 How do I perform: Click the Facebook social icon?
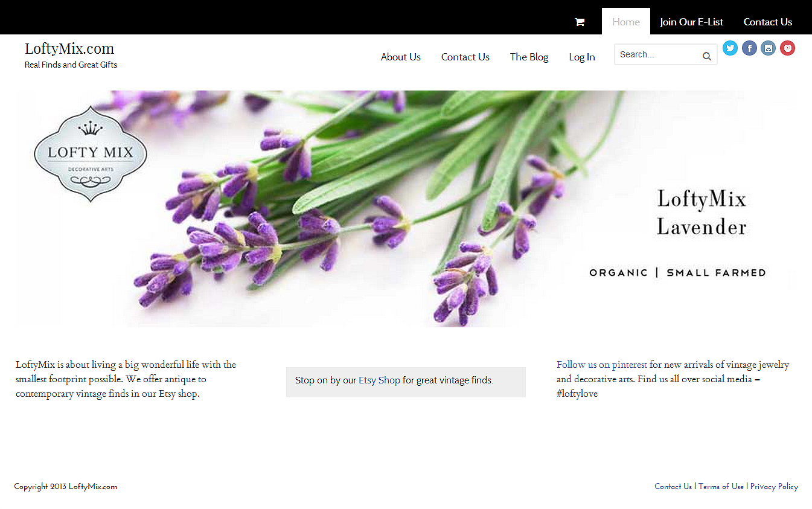click(x=749, y=48)
